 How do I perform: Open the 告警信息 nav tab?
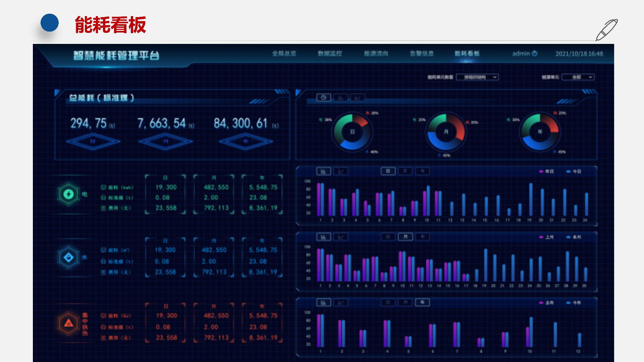pyautogui.click(x=422, y=53)
